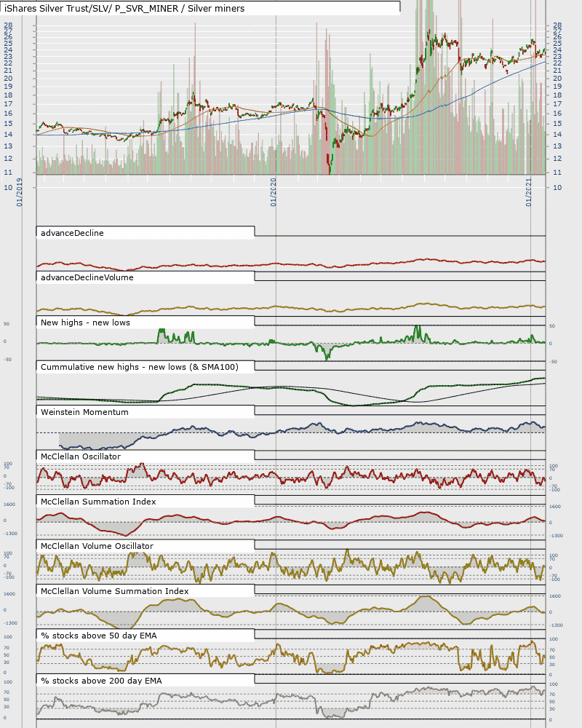
Task: Click the McClellan Summation Index label
Action: click(x=98, y=502)
